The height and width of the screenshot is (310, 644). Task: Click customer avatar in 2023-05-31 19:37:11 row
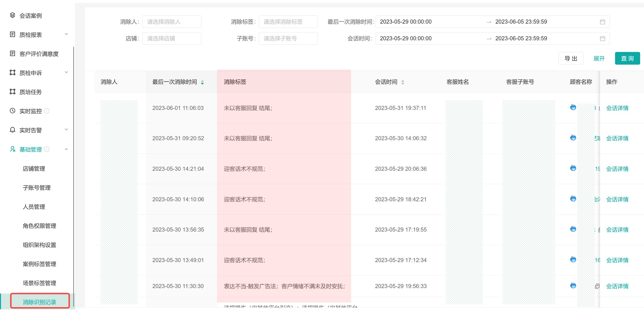(x=573, y=108)
